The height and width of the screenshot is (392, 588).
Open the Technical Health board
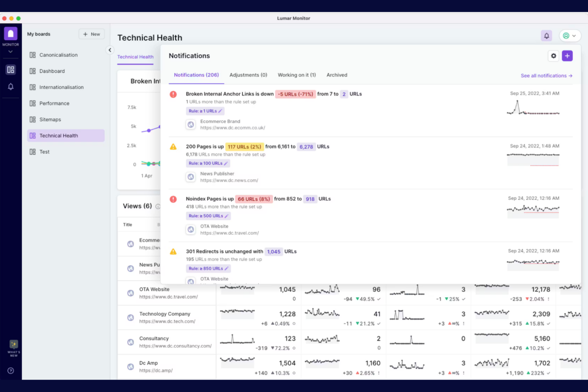pos(58,135)
